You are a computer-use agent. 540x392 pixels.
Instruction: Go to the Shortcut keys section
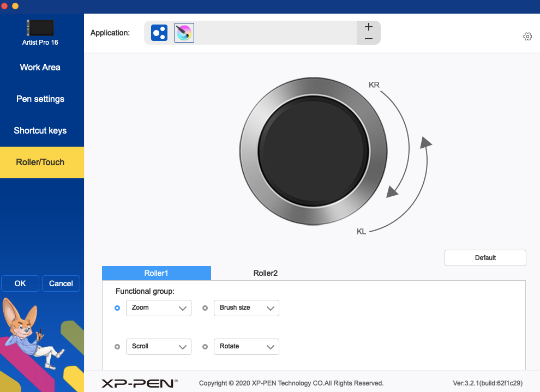coord(40,130)
